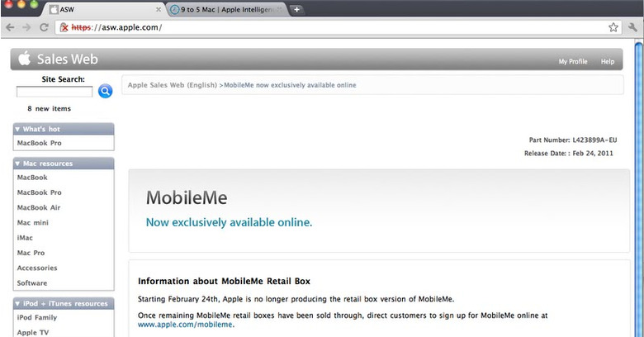Click the Sales Web header title
Screen dimensions: 644x337
click(68, 59)
